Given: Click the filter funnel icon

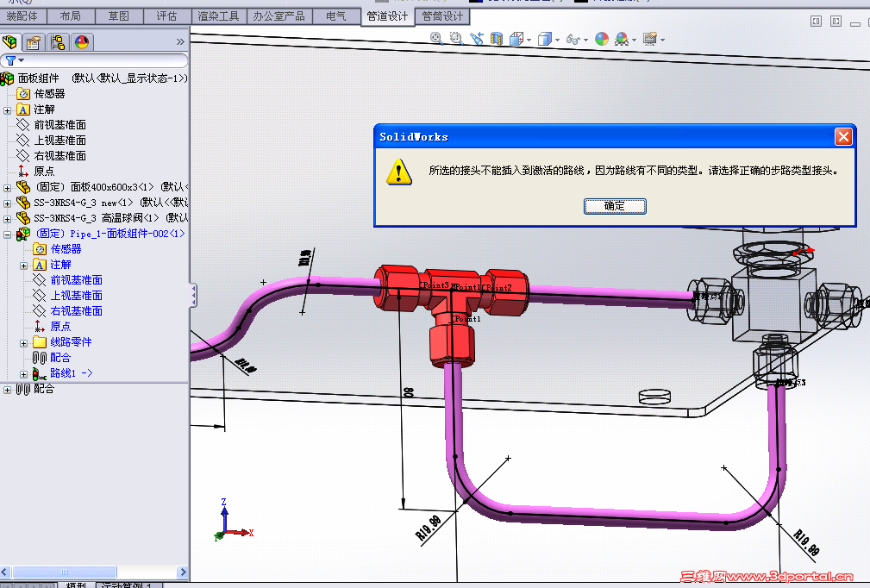Looking at the screenshot, I should click(x=10, y=60).
